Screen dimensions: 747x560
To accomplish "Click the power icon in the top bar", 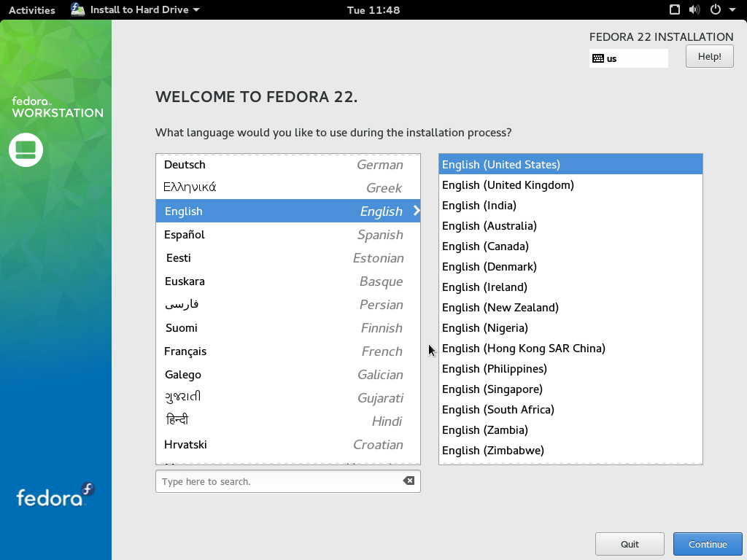I will click(x=715, y=10).
